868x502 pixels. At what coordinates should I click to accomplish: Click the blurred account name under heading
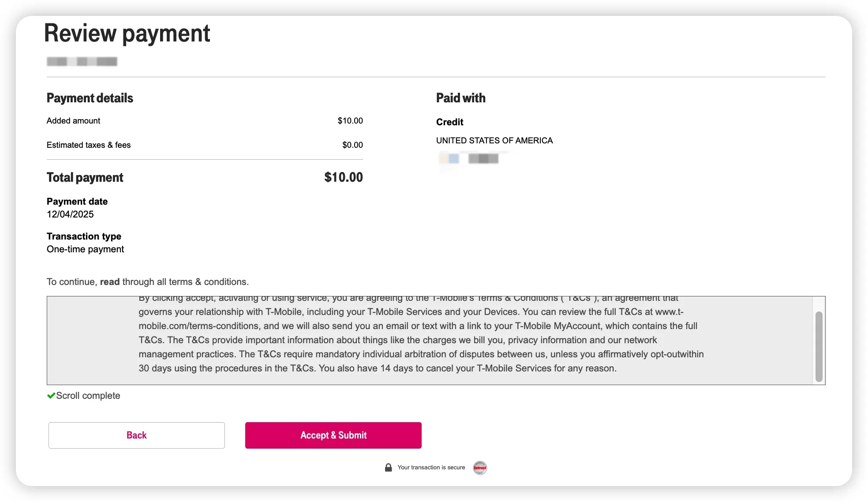(82, 62)
